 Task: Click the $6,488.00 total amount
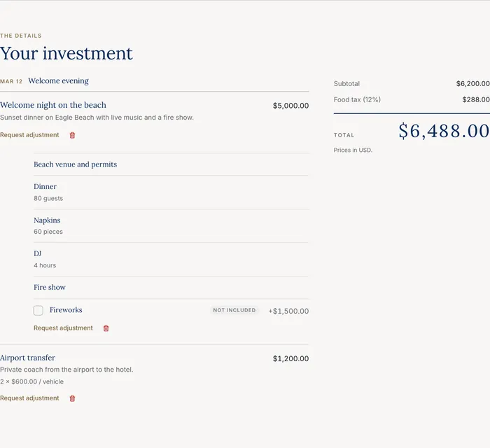pos(444,131)
